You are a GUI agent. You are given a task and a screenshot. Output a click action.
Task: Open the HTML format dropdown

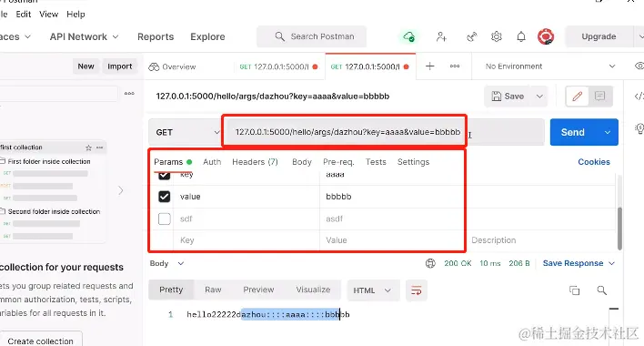(373, 290)
